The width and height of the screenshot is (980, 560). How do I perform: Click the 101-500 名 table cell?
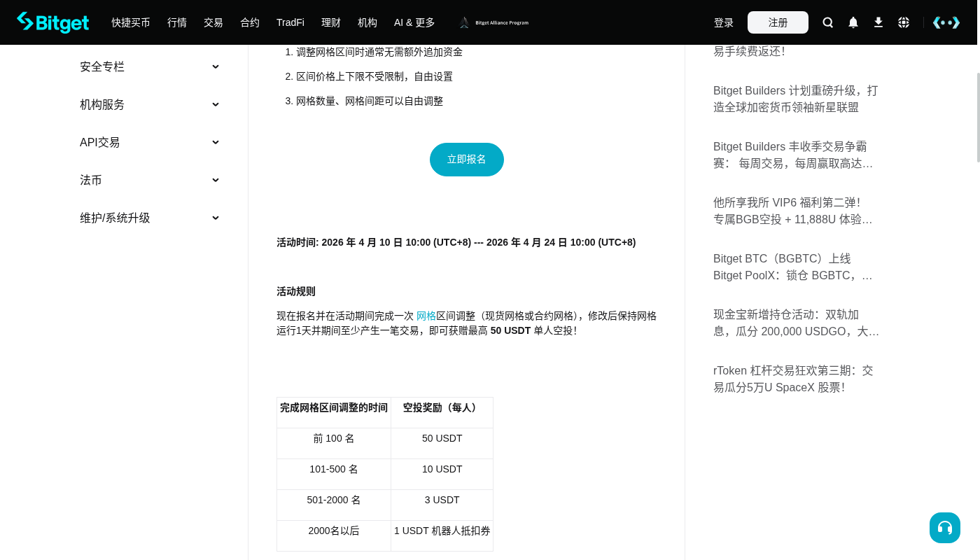pos(334,474)
